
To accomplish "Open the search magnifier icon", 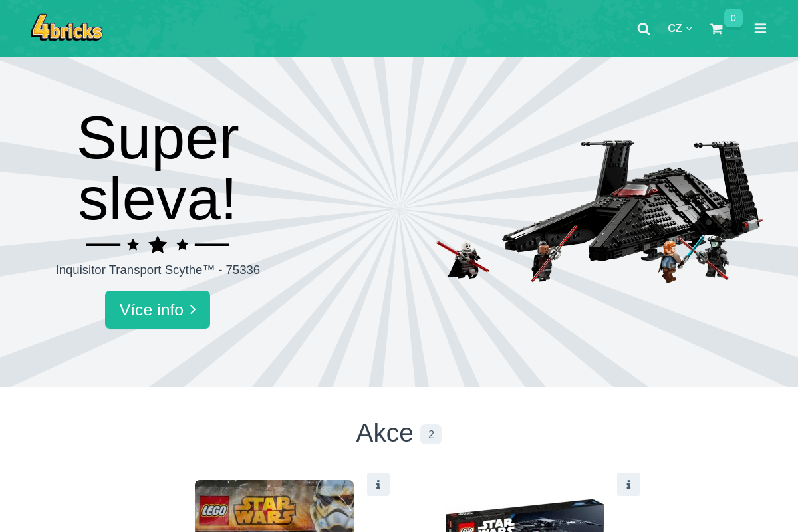I will tap(644, 29).
